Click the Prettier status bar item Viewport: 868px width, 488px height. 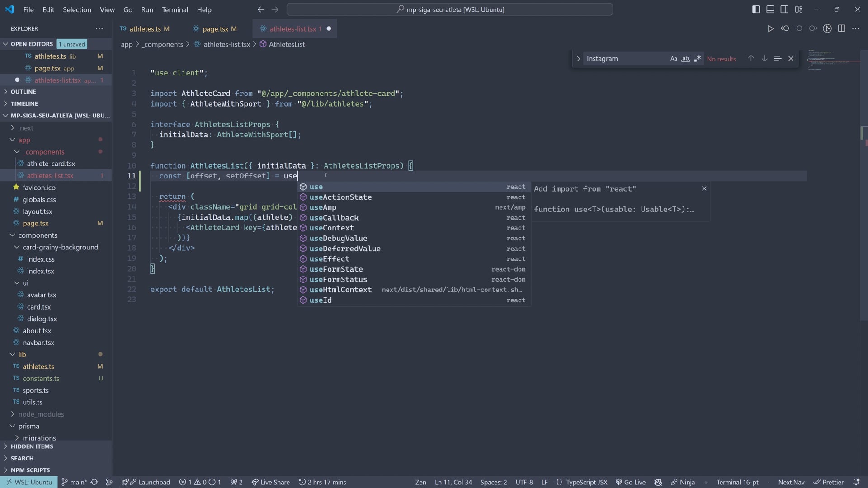(x=829, y=482)
